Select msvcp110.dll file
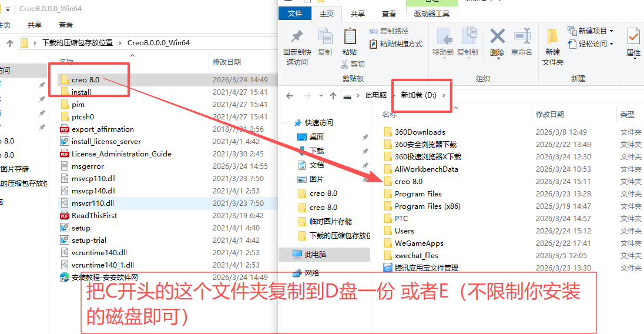644x334 pixels. click(x=93, y=179)
